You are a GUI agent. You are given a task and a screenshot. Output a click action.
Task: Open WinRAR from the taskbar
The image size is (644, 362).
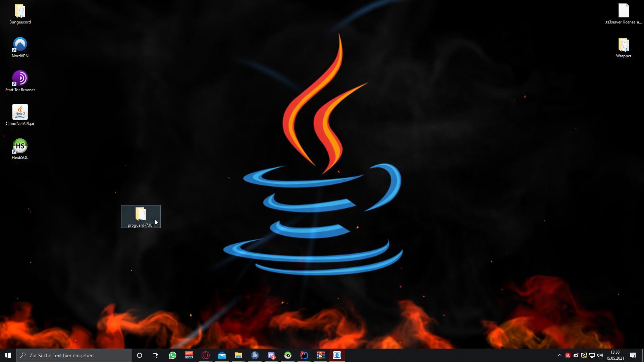pyautogui.click(x=320, y=355)
